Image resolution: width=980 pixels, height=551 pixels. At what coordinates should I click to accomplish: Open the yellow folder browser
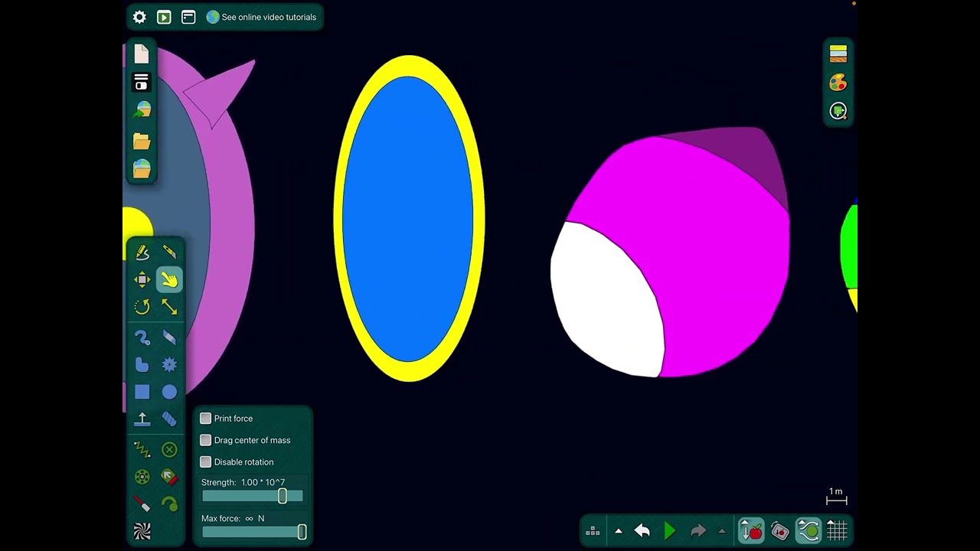point(142,141)
